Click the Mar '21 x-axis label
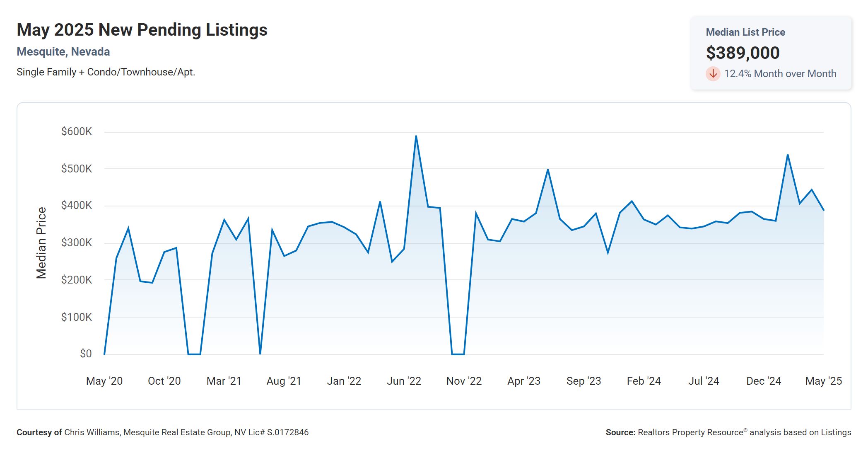The width and height of the screenshot is (868, 456). click(x=224, y=381)
